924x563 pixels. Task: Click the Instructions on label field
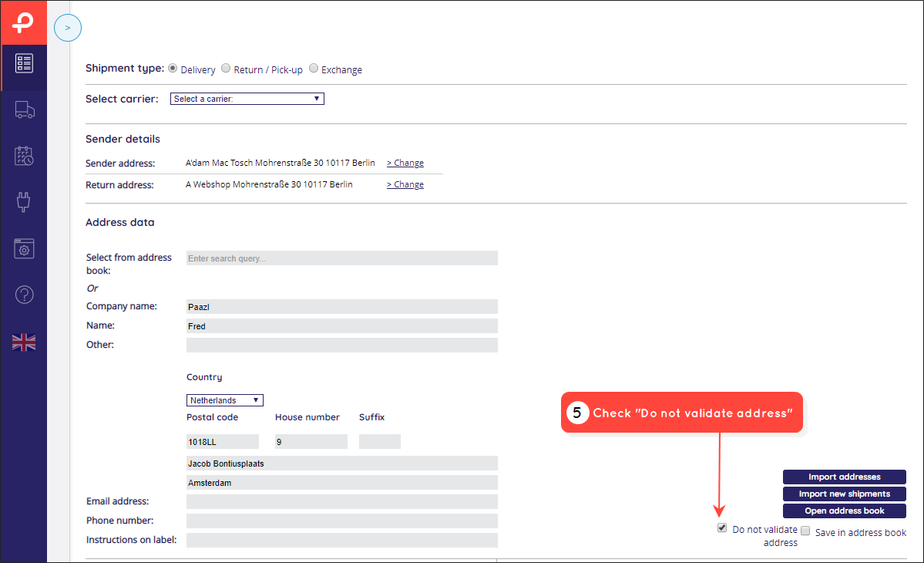click(342, 540)
